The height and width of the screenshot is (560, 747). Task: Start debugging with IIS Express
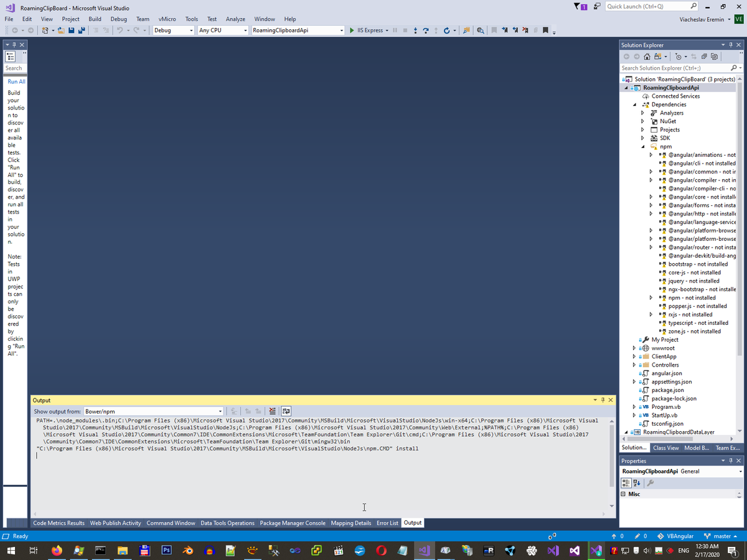pos(369,30)
